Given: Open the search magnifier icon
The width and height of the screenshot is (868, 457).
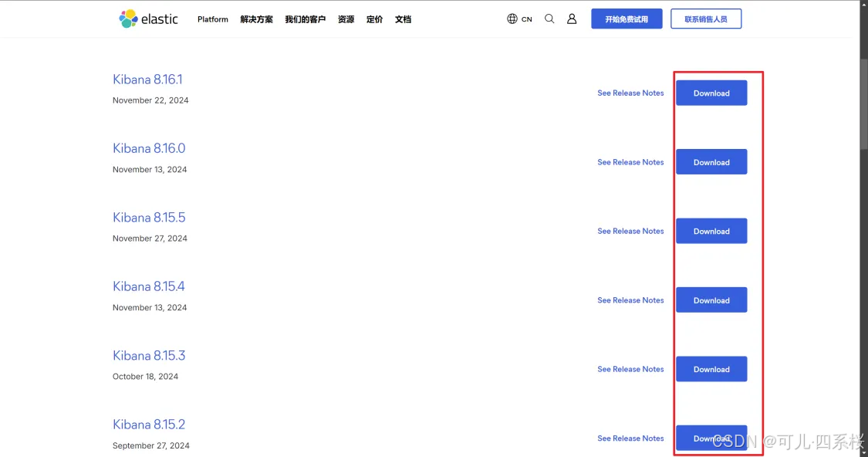Looking at the screenshot, I should point(549,19).
